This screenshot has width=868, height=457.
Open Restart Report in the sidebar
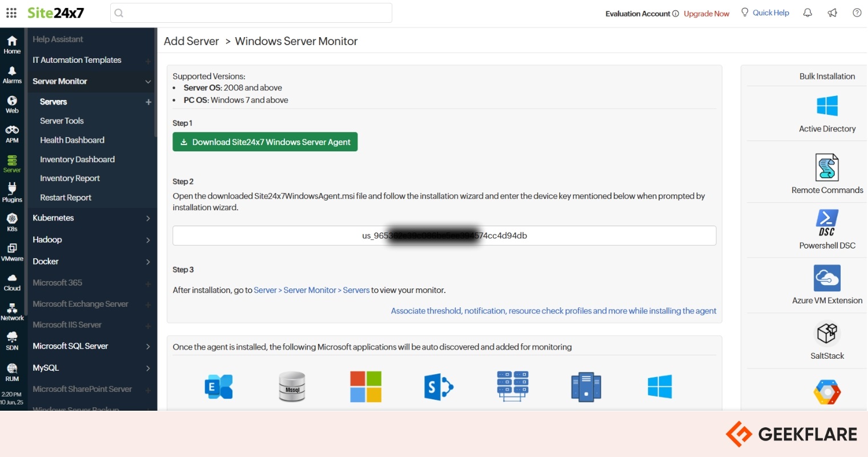click(x=66, y=198)
